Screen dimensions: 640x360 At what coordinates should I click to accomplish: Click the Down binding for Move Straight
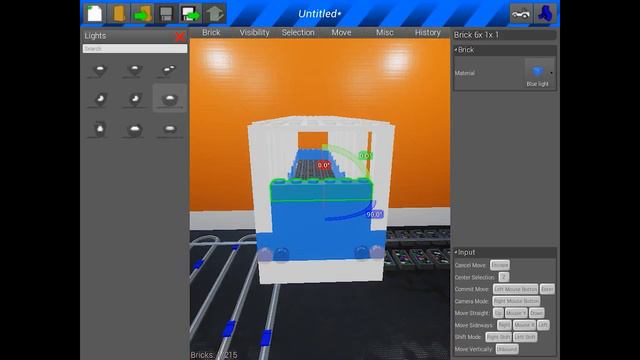pos(537,313)
